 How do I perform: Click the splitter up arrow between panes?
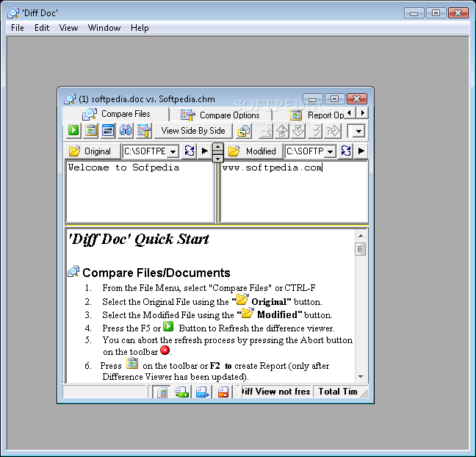tap(217, 148)
